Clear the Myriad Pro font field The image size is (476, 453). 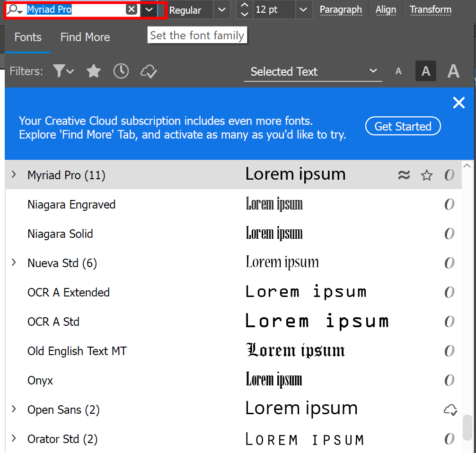pos(132,9)
